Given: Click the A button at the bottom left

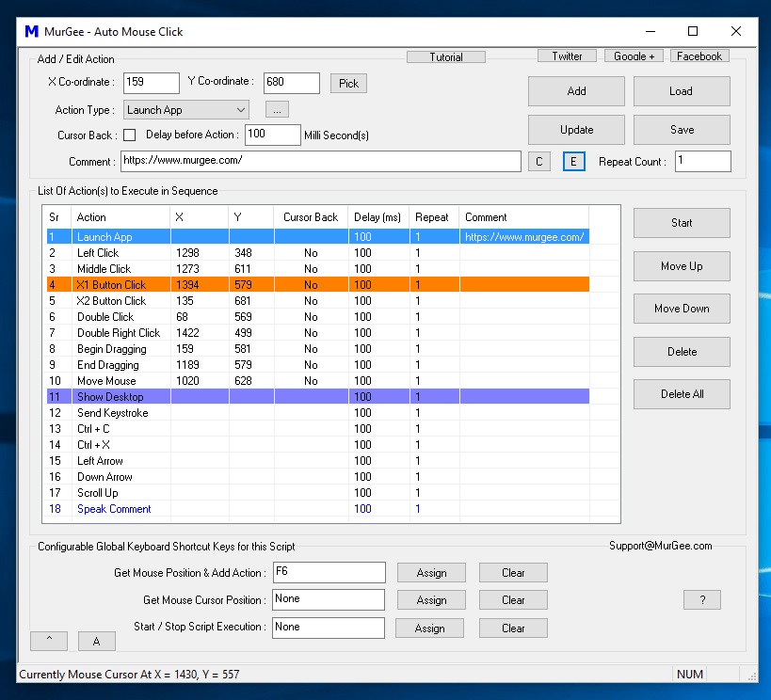Looking at the screenshot, I should [96, 641].
